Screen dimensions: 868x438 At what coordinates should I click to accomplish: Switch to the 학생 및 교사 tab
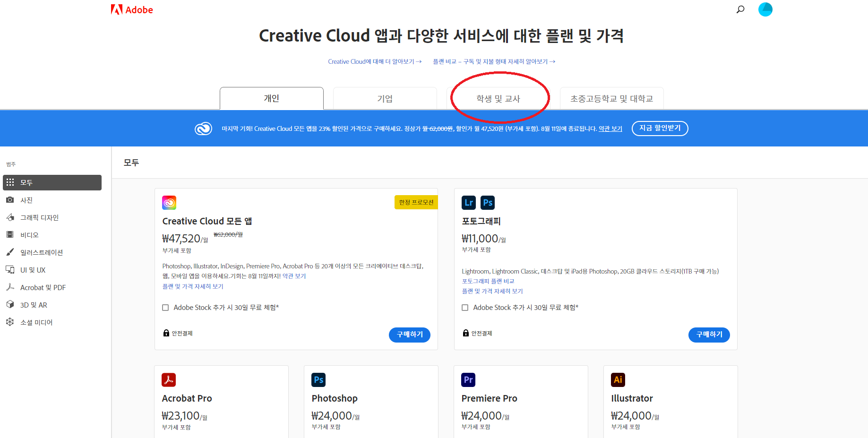pyautogui.click(x=498, y=98)
